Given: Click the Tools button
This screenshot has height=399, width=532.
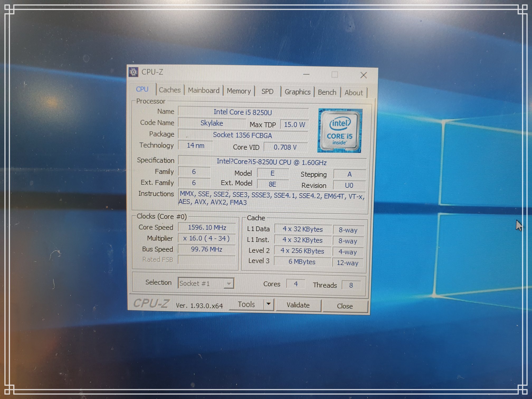Looking at the screenshot, I should click(246, 305).
